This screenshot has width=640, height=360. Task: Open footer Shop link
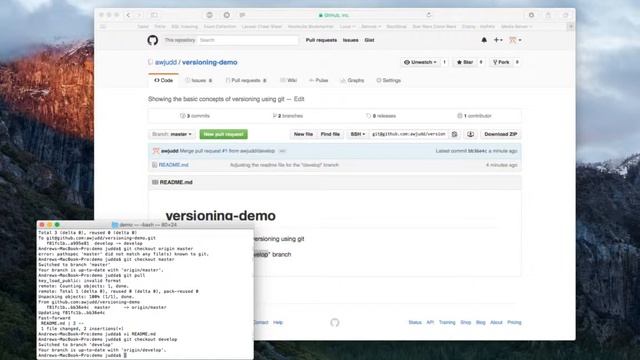pos(466,322)
